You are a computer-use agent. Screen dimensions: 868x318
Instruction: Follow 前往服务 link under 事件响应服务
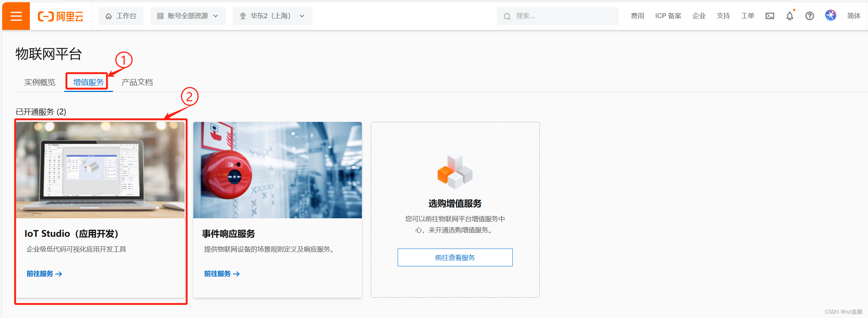(222, 274)
